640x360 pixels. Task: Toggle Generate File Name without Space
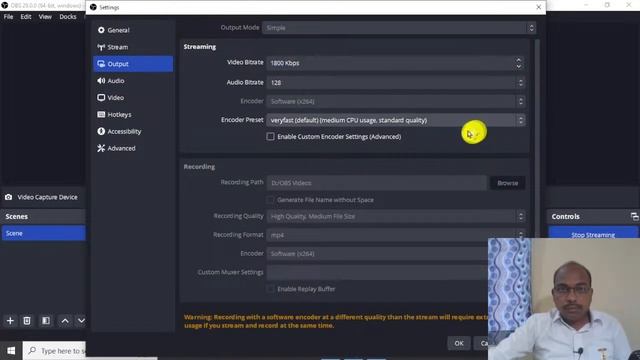[x=270, y=200]
